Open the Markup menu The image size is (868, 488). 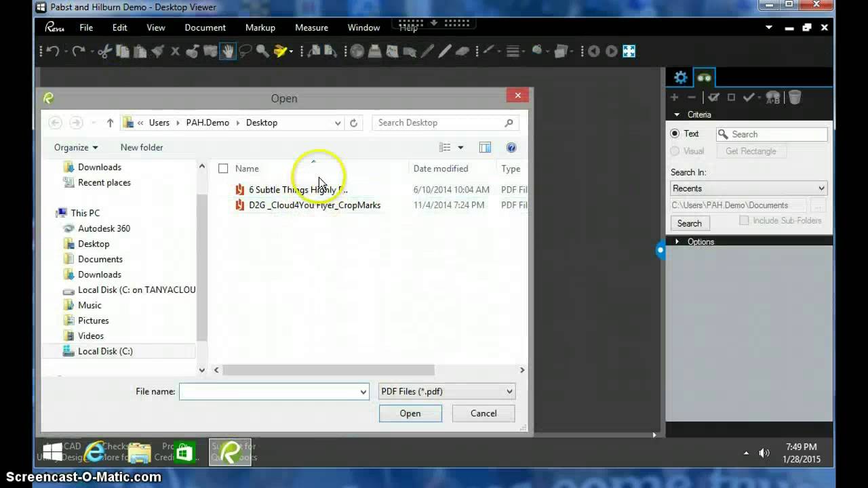[260, 28]
